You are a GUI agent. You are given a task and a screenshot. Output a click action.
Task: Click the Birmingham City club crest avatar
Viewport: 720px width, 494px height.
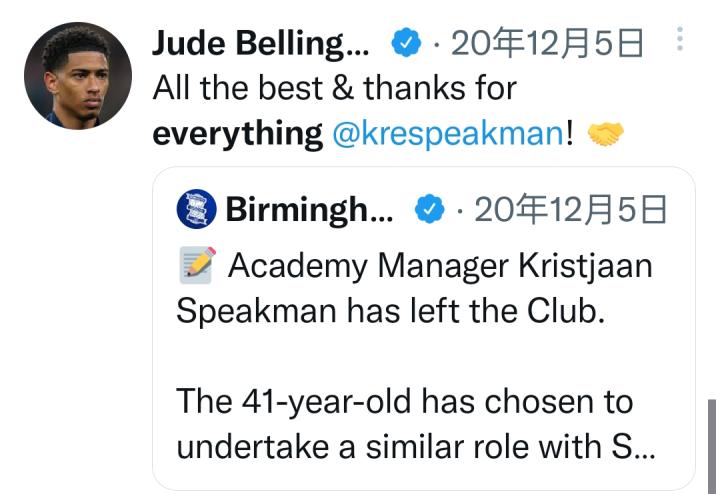point(196,210)
